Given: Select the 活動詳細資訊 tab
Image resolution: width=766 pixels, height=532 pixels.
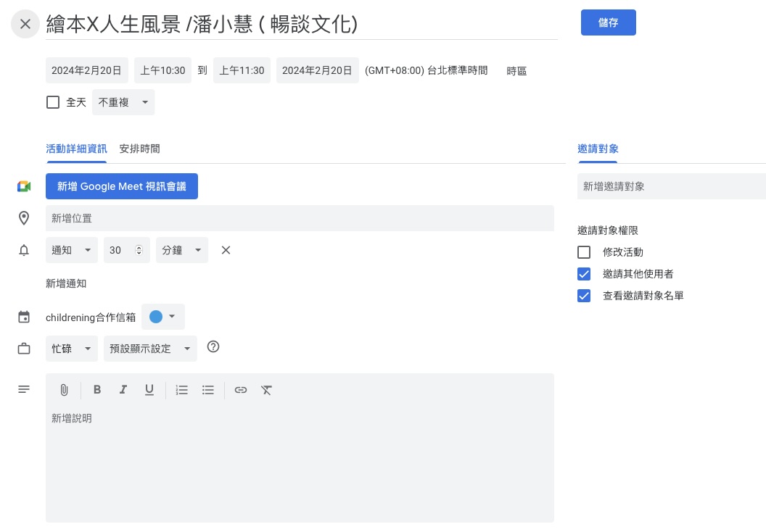Looking at the screenshot, I should pyautogui.click(x=76, y=149).
